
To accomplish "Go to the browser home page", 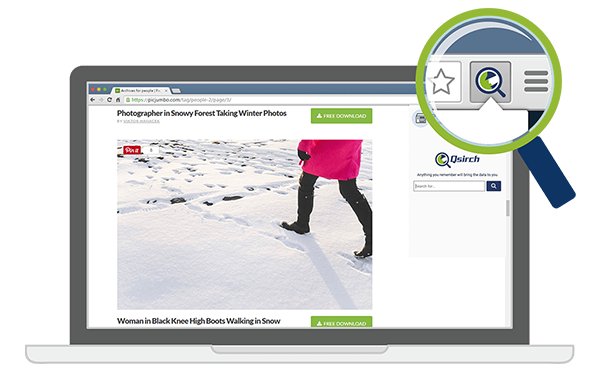I will pyautogui.click(x=118, y=100).
